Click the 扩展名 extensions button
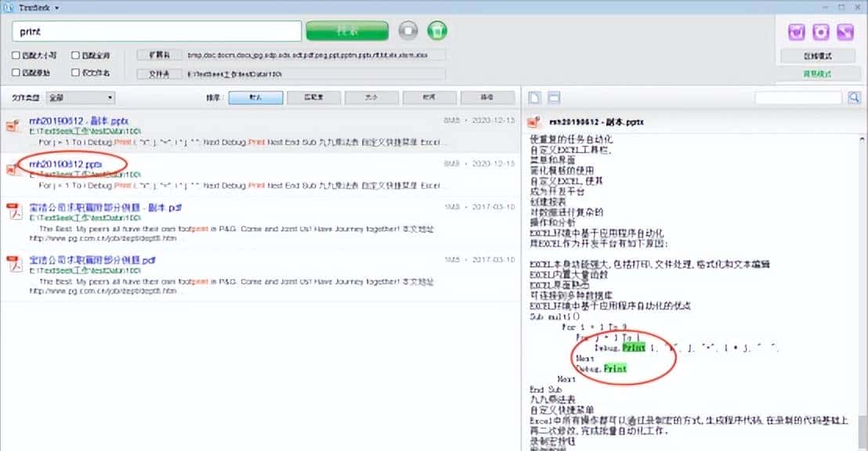 coord(160,55)
